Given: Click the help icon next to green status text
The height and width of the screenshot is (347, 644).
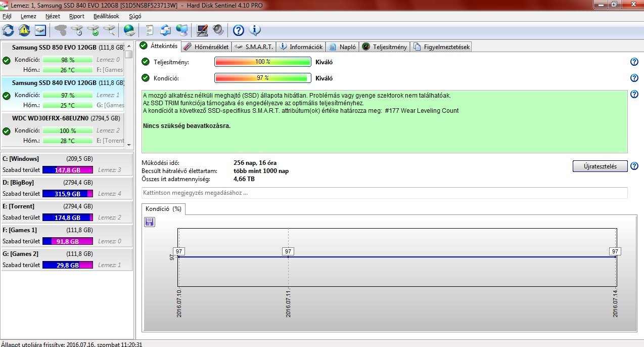Looking at the screenshot, I should pyautogui.click(x=634, y=94).
